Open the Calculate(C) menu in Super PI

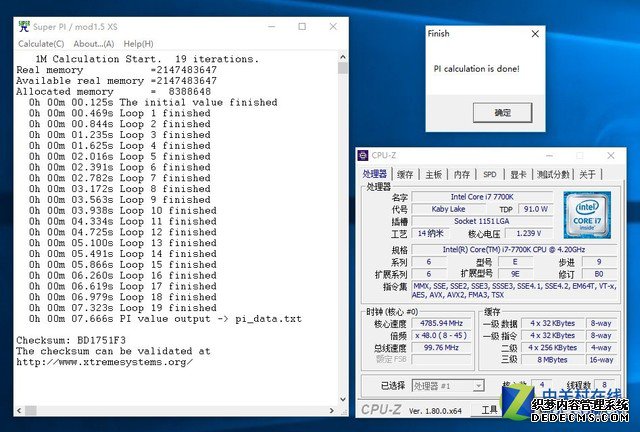[41, 44]
